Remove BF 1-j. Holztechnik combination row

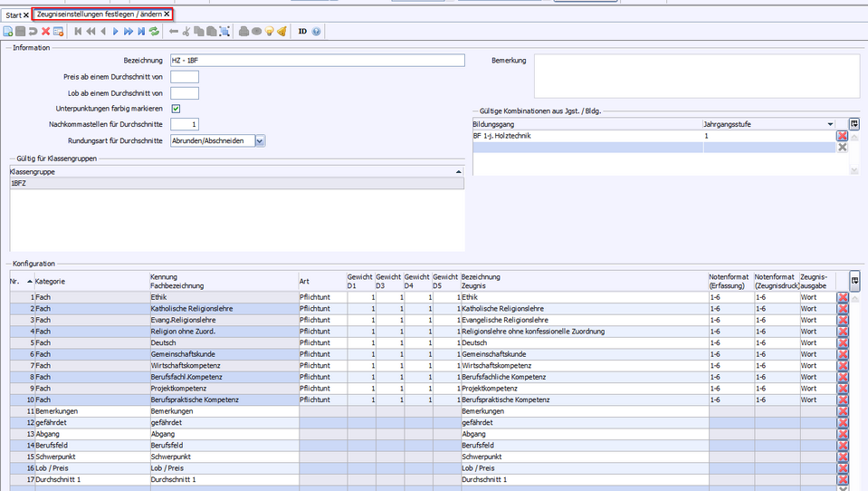842,135
